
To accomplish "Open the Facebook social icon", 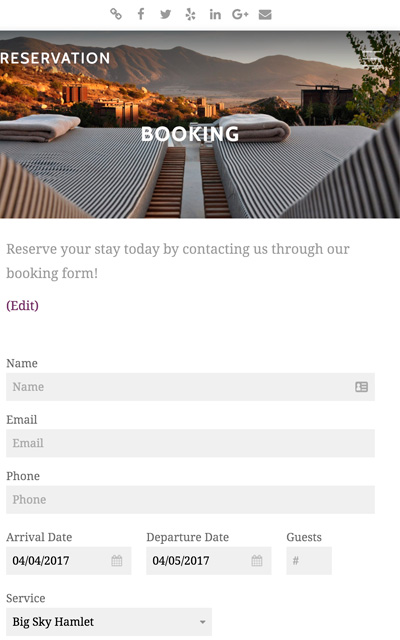I will (x=141, y=14).
